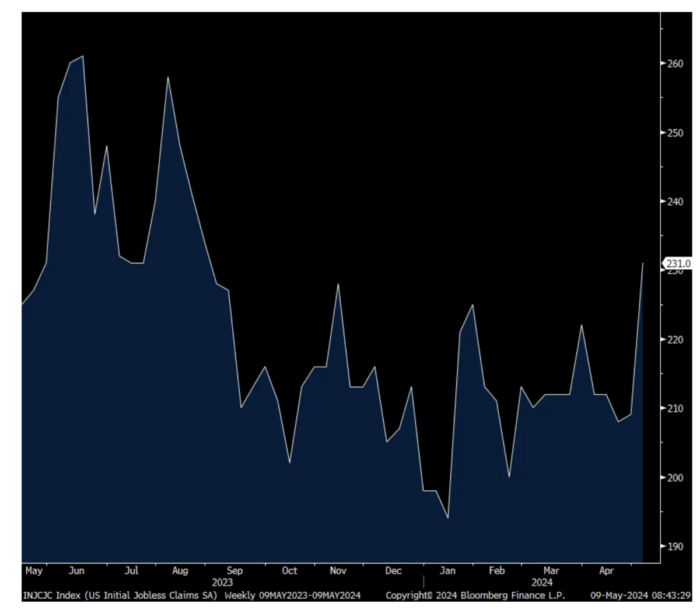This screenshot has width=700, height=615.
Task: Click the Bloomberg Finance copyright notice
Action: 475,595
